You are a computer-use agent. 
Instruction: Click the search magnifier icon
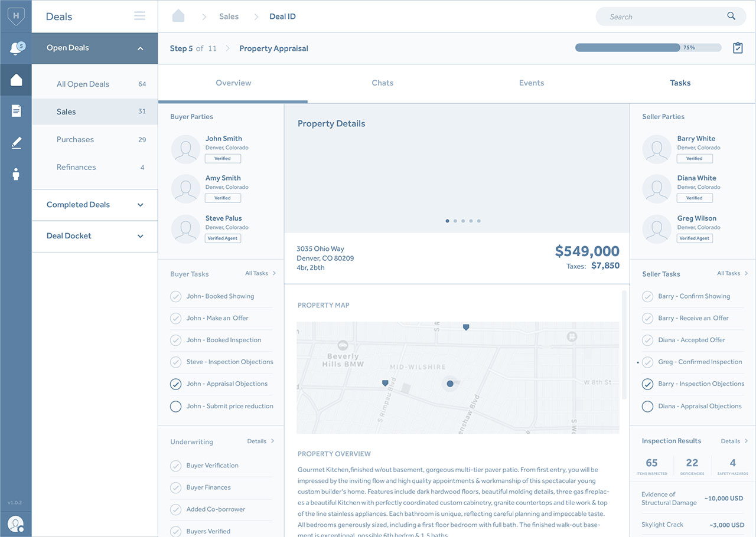pyautogui.click(x=731, y=16)
